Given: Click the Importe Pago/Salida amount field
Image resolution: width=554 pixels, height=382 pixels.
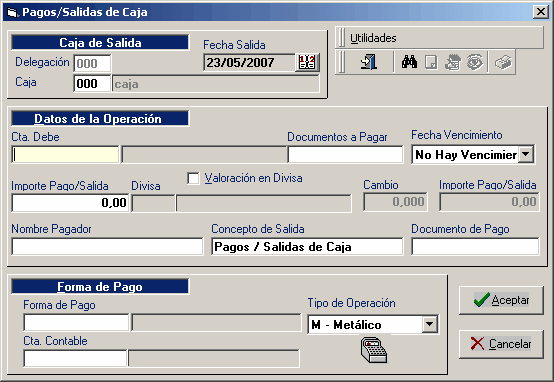Looking at the screenshot, I should point(70,203).
